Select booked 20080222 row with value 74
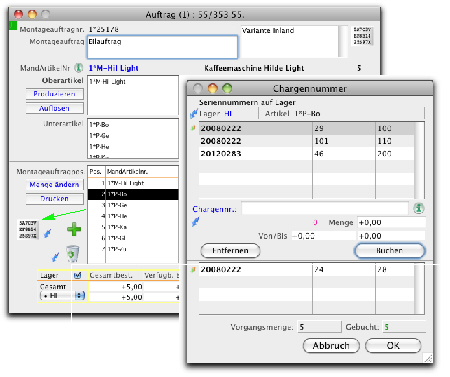The image size is (450, 377). pos(307,269)
